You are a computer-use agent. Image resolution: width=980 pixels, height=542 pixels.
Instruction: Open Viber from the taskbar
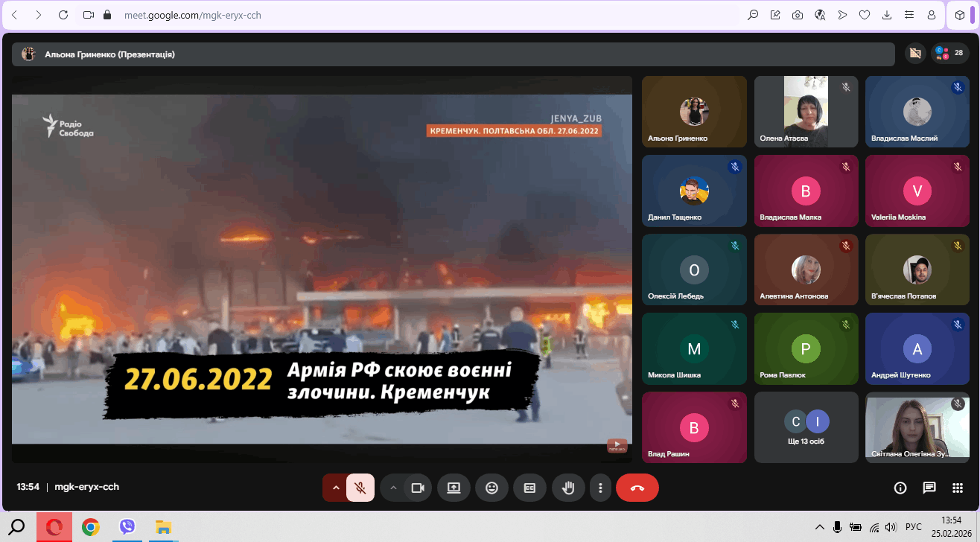tap(127, 527)
